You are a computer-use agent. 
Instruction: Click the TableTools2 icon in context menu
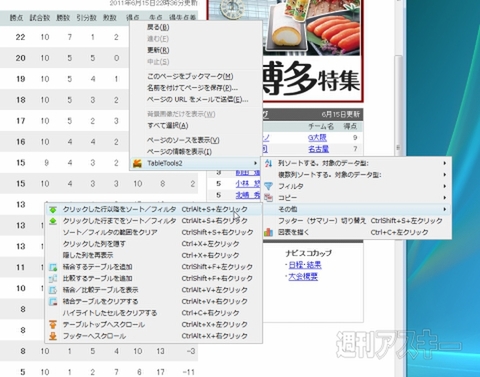(x=138, y=163)
